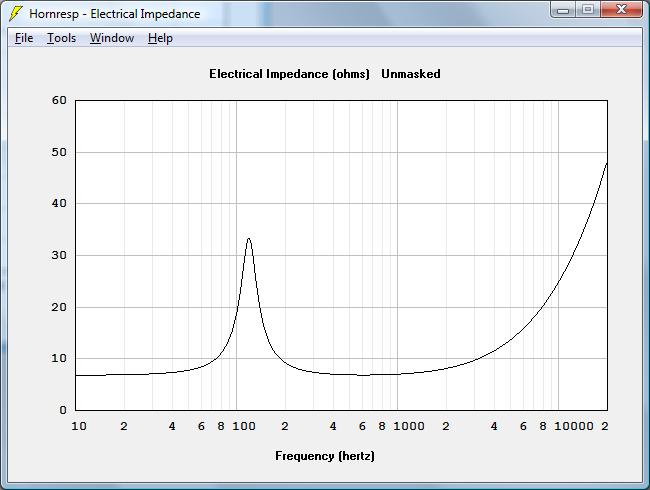Maximize the Hornresp window

587,10
